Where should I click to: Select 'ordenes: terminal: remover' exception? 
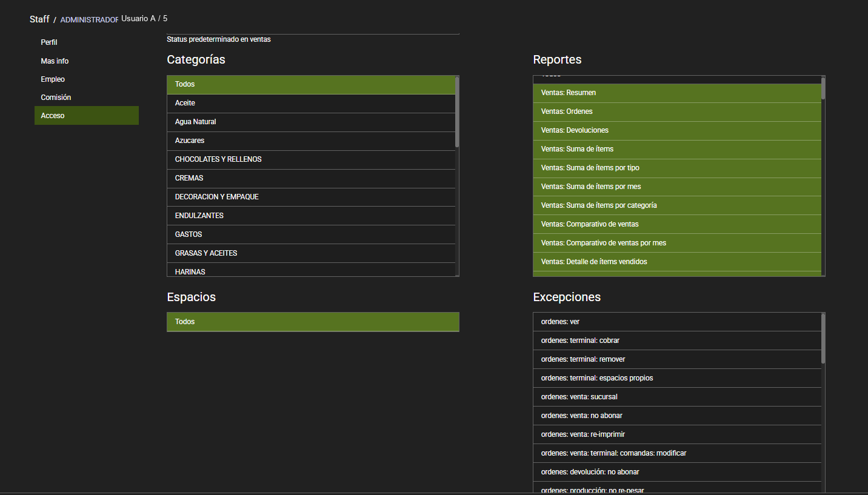677,360
